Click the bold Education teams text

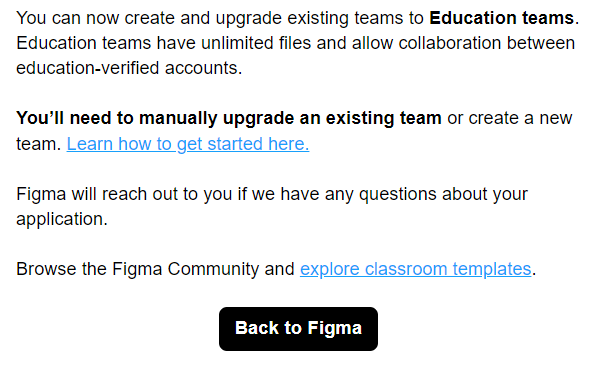(501, 18)
